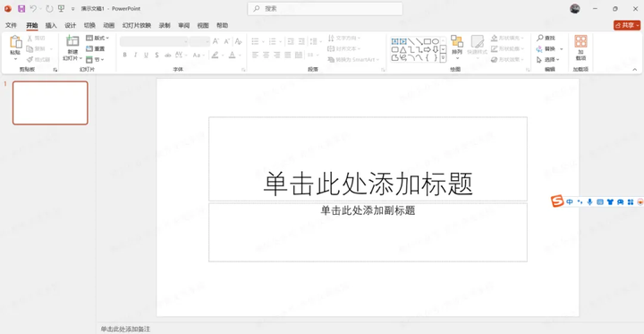The height and width of the screenshot is (334, 644).
Task: Toggle align text left
Action: coord(255,55)
